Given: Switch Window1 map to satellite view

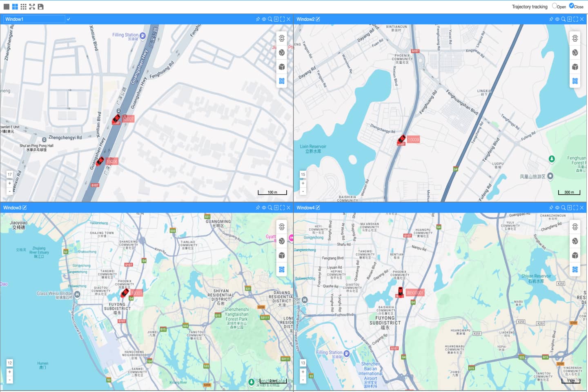Looking at the screenshot, I should tap(282, 52).
